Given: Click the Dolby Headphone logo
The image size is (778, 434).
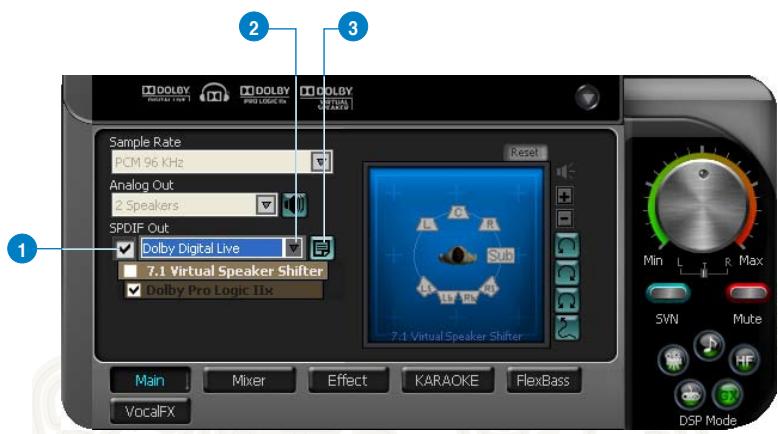Looking at the screenshot, I should pos(214,93).
